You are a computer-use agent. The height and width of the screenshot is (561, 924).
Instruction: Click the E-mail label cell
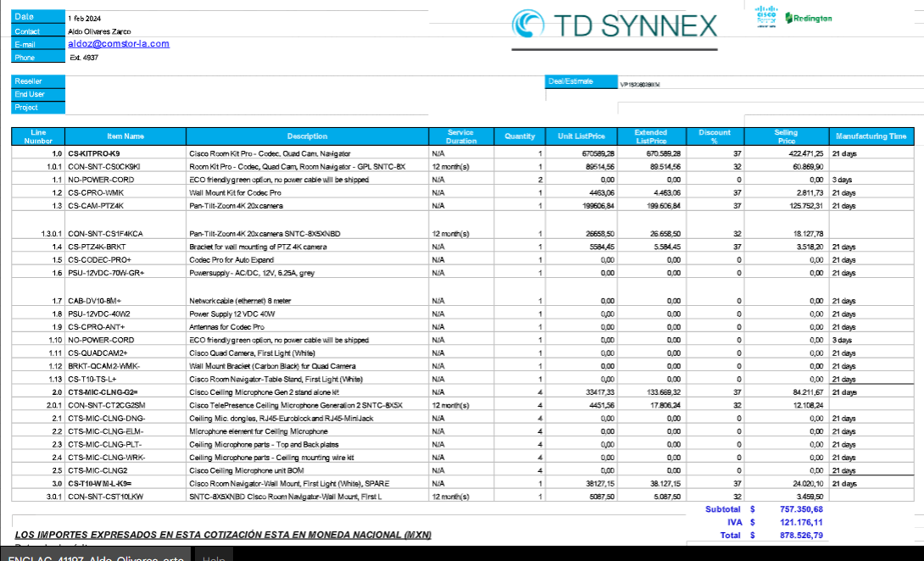(x=38, y=44)
